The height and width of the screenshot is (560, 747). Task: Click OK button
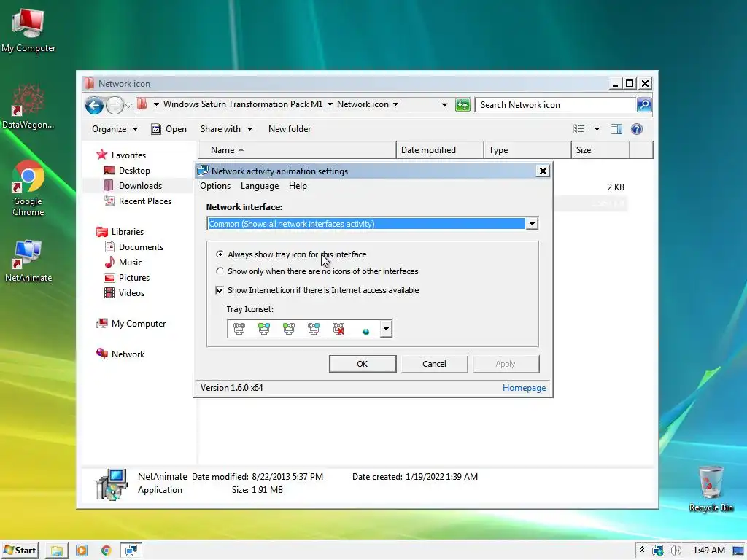(x=362, y=364)
